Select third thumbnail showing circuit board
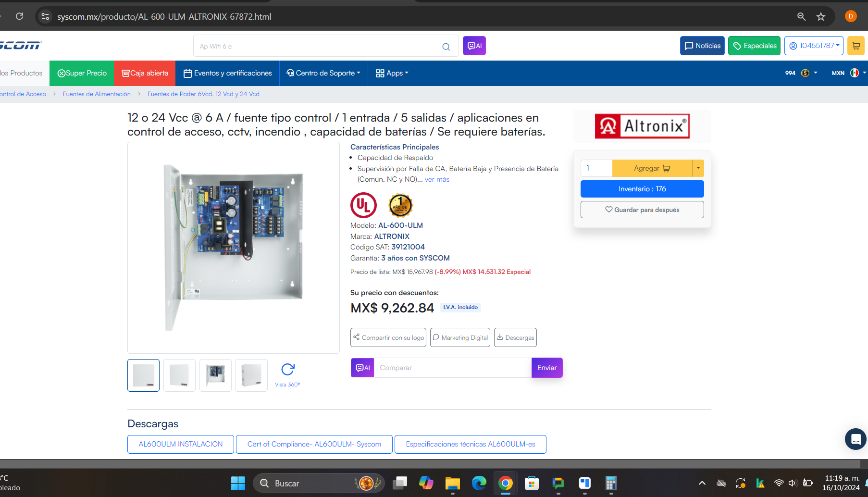868x497 pixels. click(x=215, y=375)
